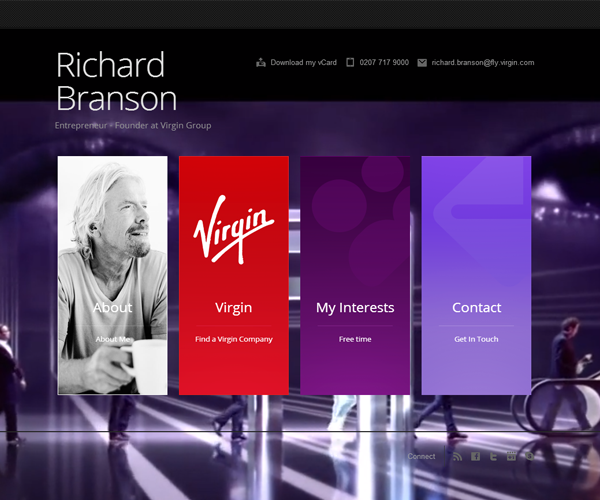Click the richard.branson@fly.virgin.com email link
Viewport: 600px width, 500px height.
[x=483, y=62]
